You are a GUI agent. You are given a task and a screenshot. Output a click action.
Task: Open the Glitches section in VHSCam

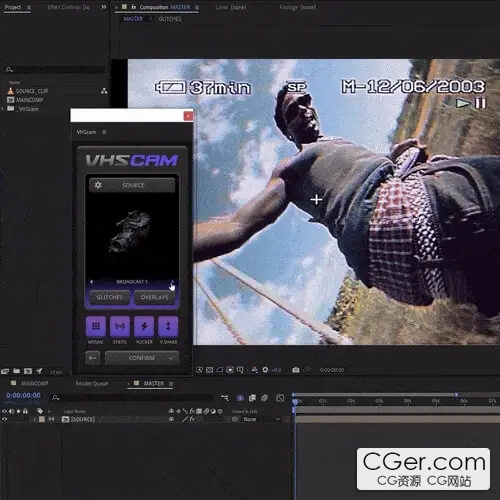tap(109, 297)
